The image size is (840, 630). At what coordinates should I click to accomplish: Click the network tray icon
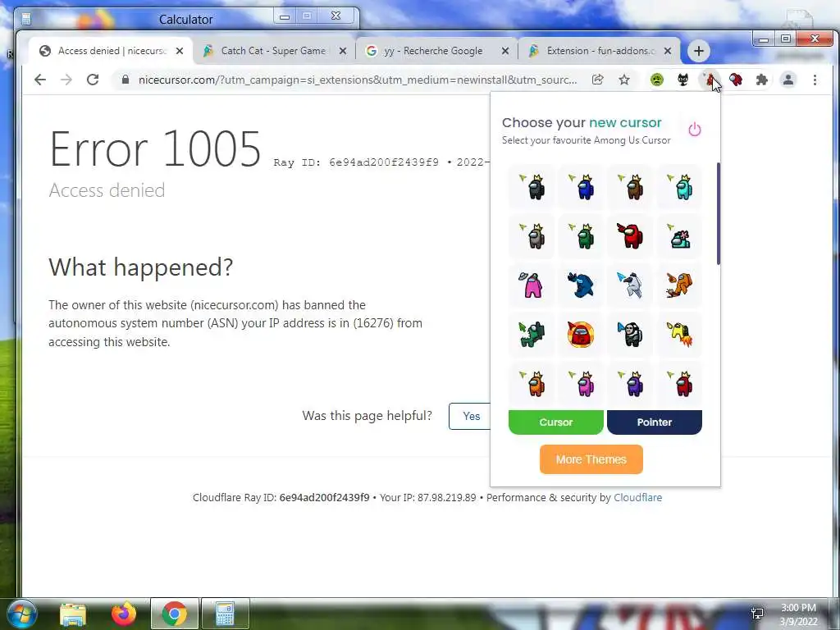coord(757,614)
